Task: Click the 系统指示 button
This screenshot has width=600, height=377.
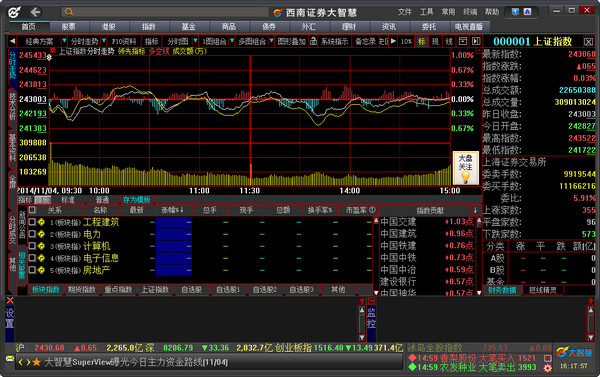Action: 334,41
